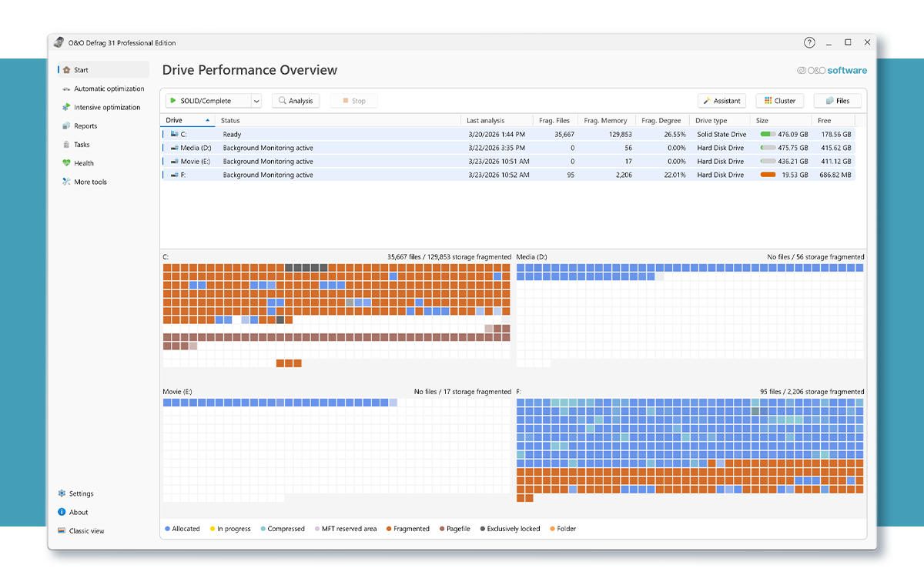
Task: Click the Start home icon
Action: (66, 70)
